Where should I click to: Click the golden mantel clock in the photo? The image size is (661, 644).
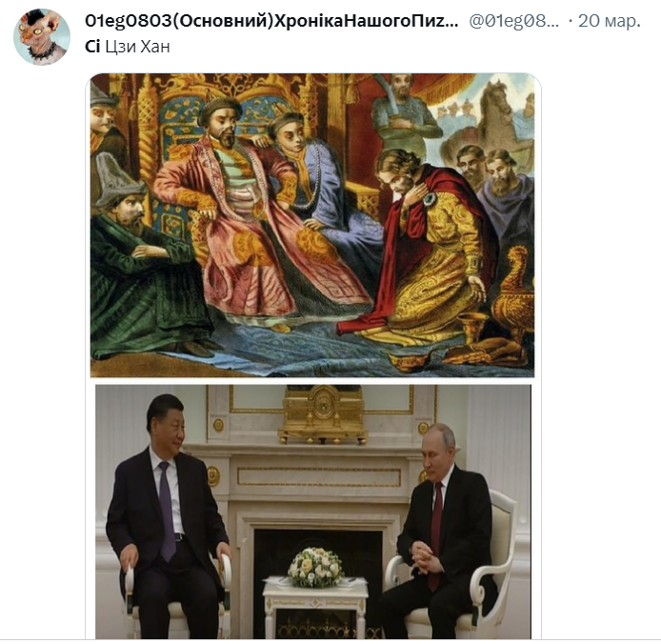coord(323,414)
